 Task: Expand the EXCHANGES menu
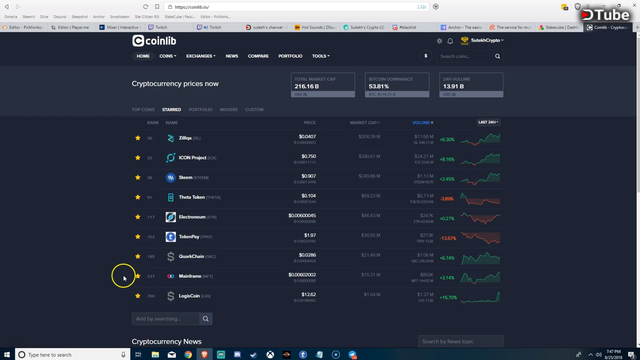point(201,56)
